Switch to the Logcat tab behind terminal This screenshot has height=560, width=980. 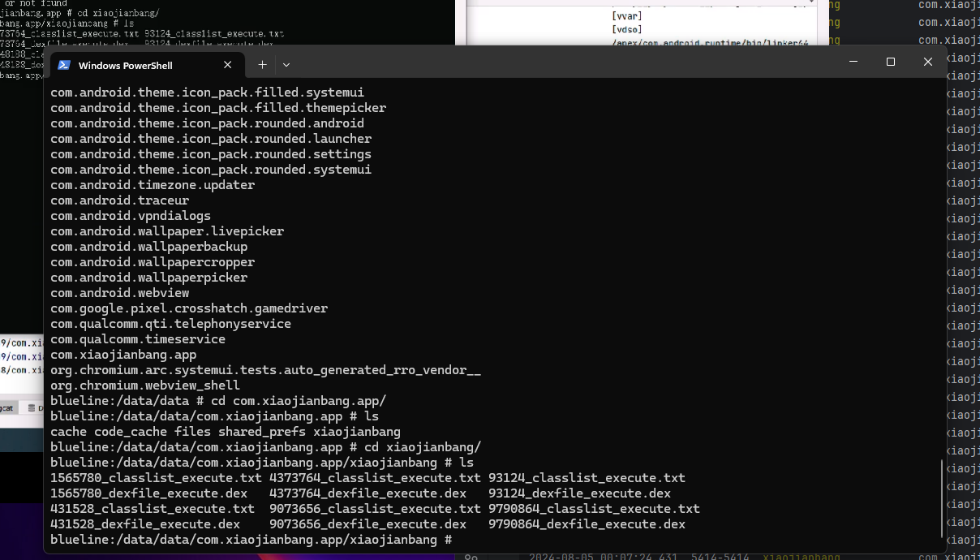point(7,407)
